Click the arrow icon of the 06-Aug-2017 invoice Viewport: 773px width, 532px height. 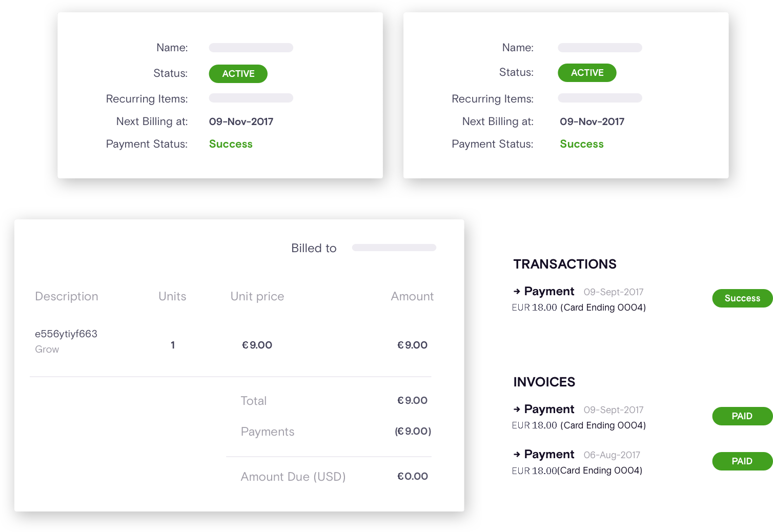pos(517,455)
